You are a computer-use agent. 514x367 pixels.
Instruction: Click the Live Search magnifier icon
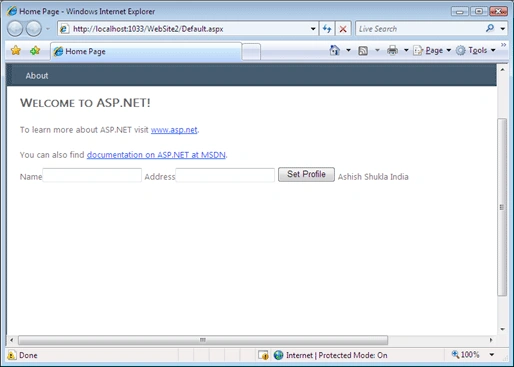click(490, 28)
